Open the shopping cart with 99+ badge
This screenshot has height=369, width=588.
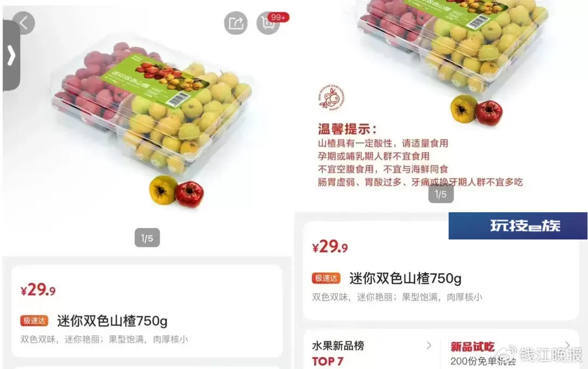click(269, 23)
